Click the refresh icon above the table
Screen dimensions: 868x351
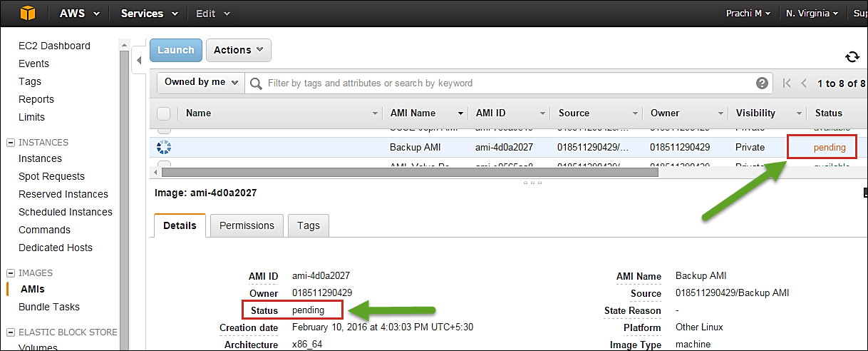(x=852, y=57)
